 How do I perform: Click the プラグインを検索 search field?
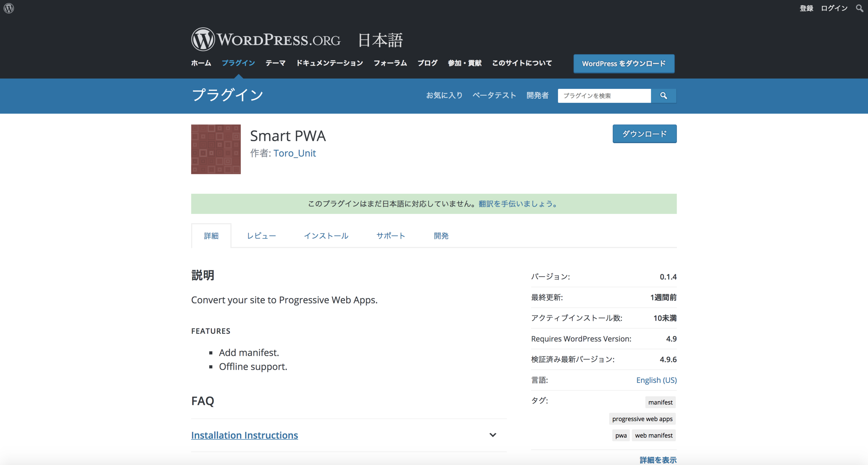(x=604, y=96)
